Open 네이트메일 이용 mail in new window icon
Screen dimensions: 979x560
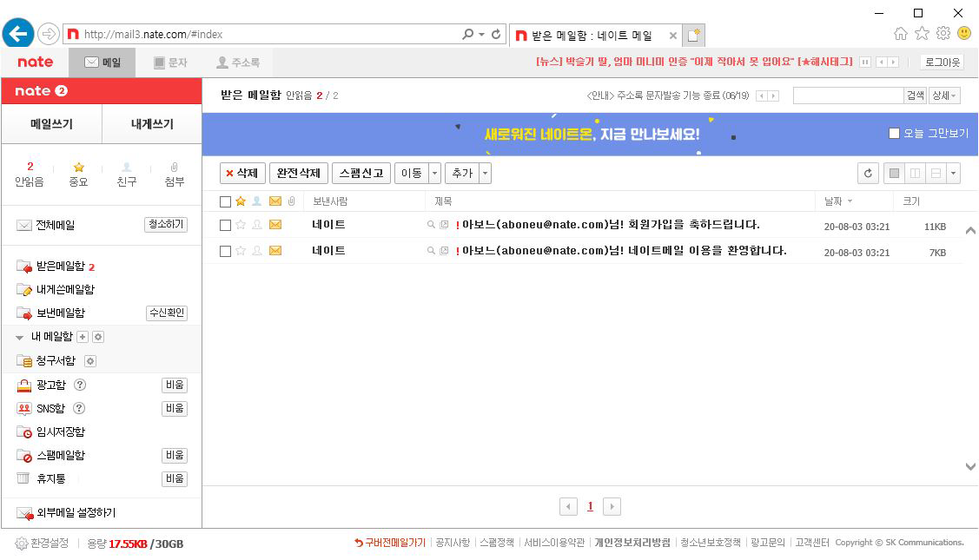pos(444,251)
